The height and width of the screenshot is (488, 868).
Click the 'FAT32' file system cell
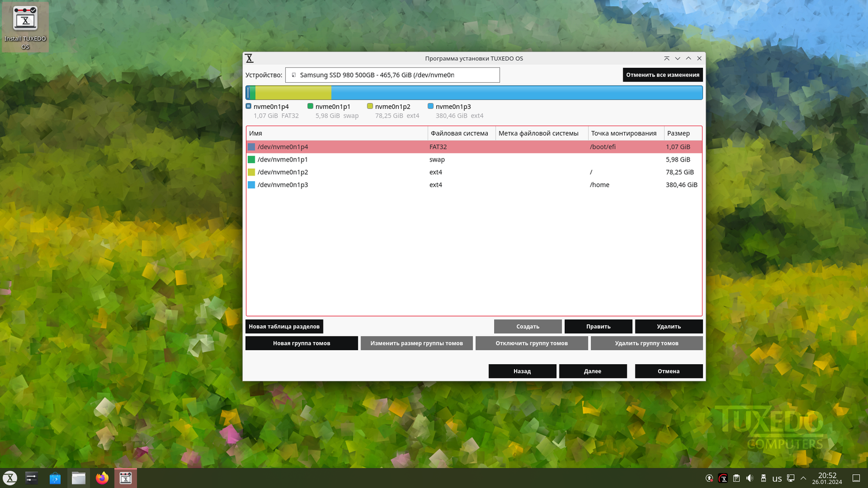[438, 147]
